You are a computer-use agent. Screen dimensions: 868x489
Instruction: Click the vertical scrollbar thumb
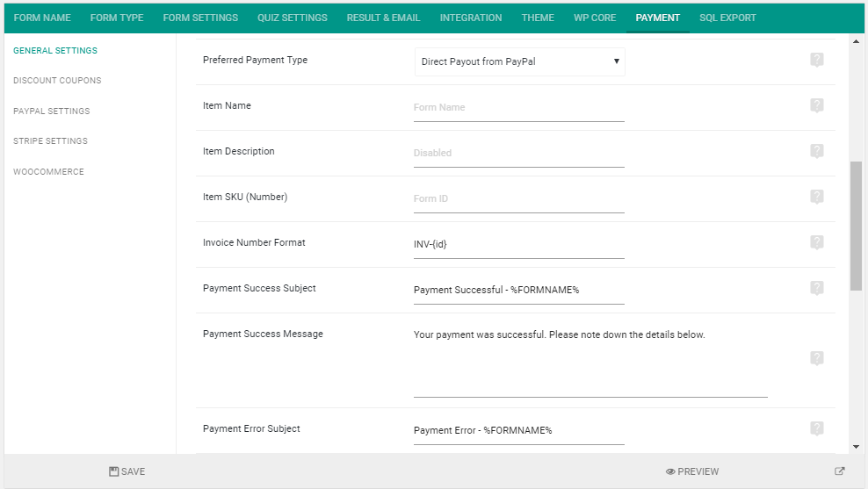856,226
